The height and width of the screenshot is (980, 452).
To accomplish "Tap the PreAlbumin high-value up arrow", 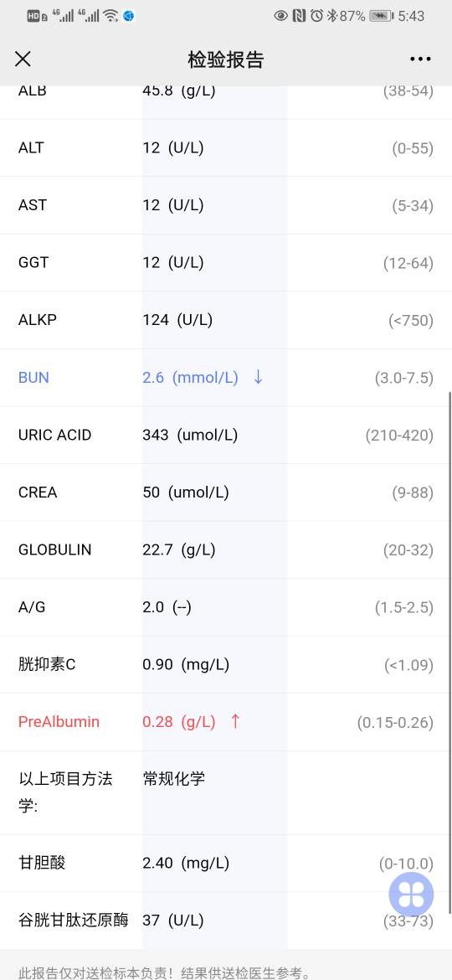I will 235,722.
